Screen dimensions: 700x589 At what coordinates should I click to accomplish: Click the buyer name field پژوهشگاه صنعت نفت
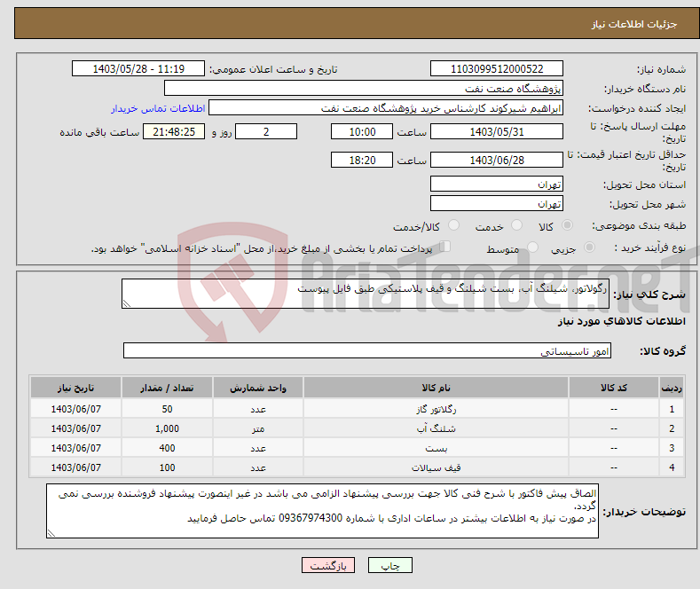[364, 88]
